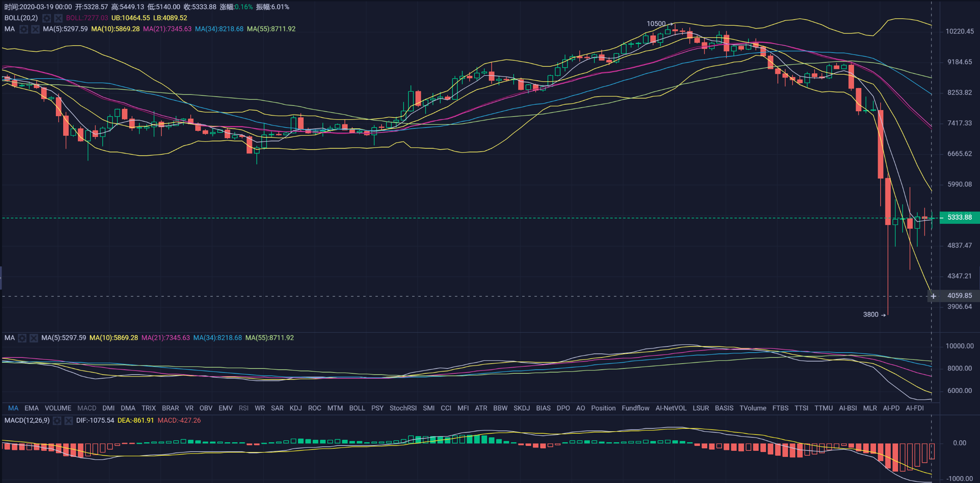Show the AI-BSI indicator
Screen dimensions: 980x483
tap(848, 408)
